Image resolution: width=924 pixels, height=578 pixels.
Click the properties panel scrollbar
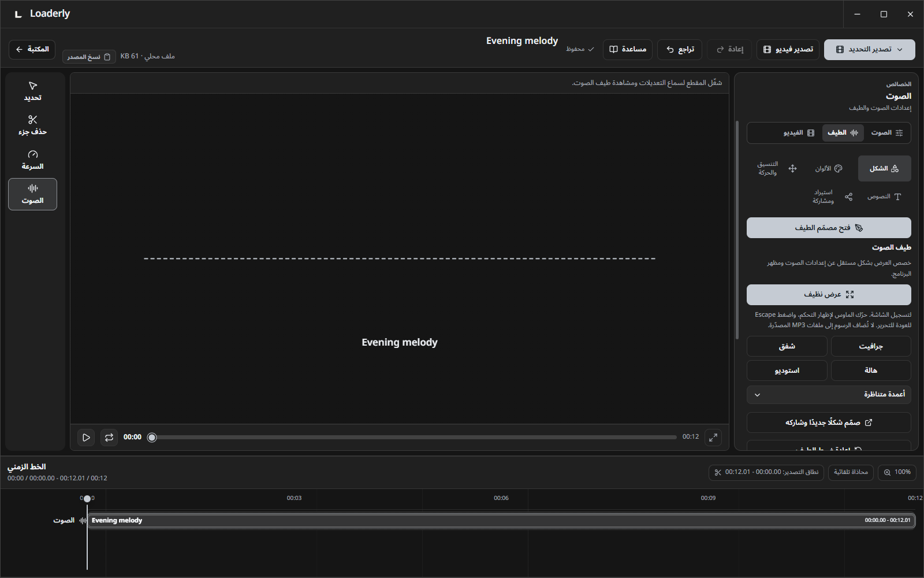coord(737,230)
